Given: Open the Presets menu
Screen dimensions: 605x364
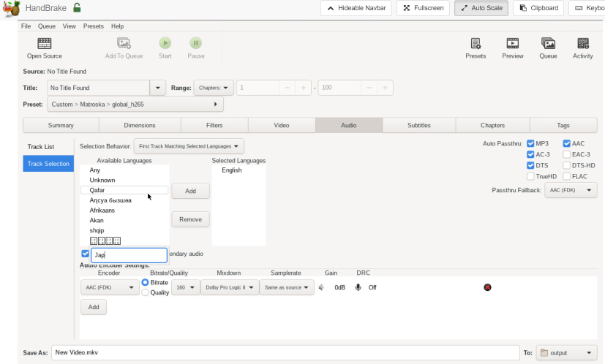Looking at the screenshot, I should point(94,26).
